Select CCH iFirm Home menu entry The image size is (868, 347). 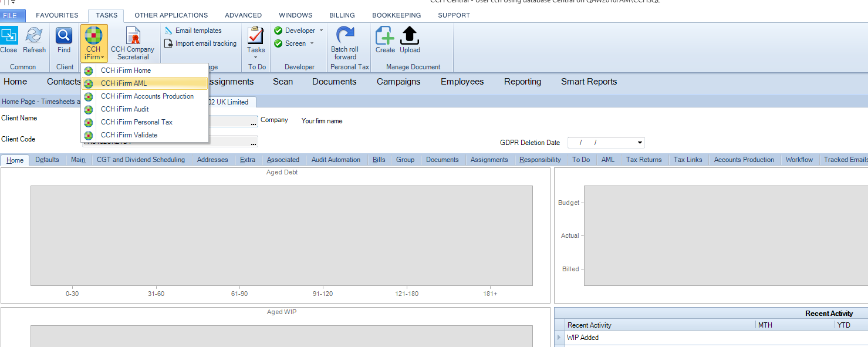[145, 70]
